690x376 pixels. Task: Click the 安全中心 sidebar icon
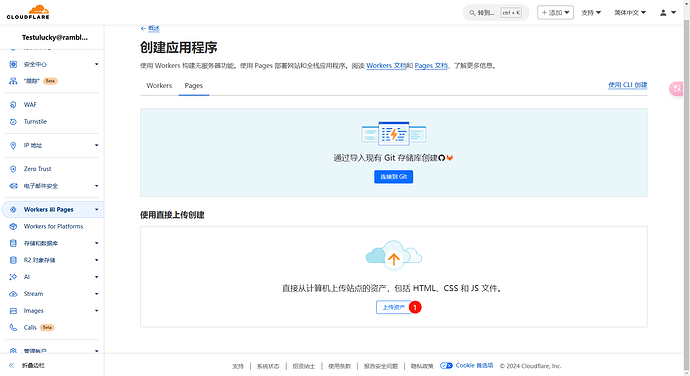pyautogui.click(x=13, y=64)
